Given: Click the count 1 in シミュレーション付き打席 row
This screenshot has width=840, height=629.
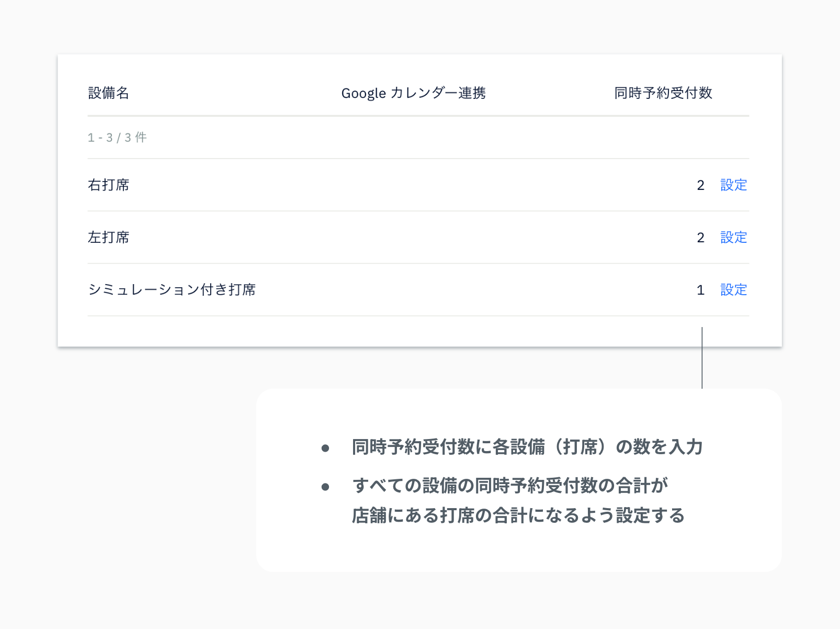Looking at the screenshot, I should pyautogui.click(x=700, y=290).
